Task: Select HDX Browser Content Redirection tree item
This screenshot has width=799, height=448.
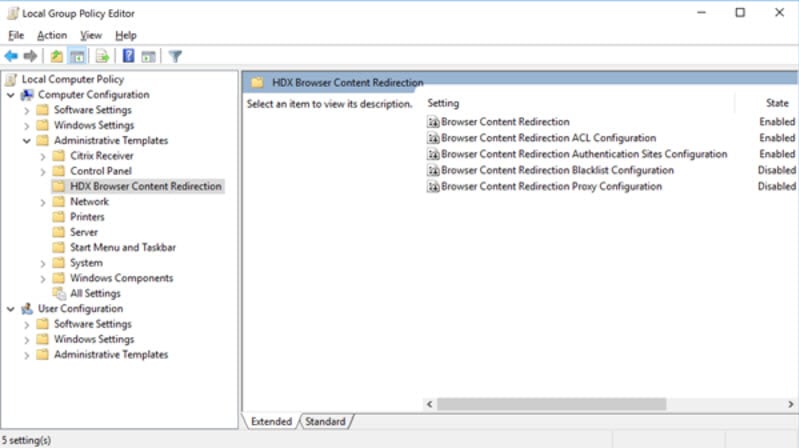Action: (146, 187)
